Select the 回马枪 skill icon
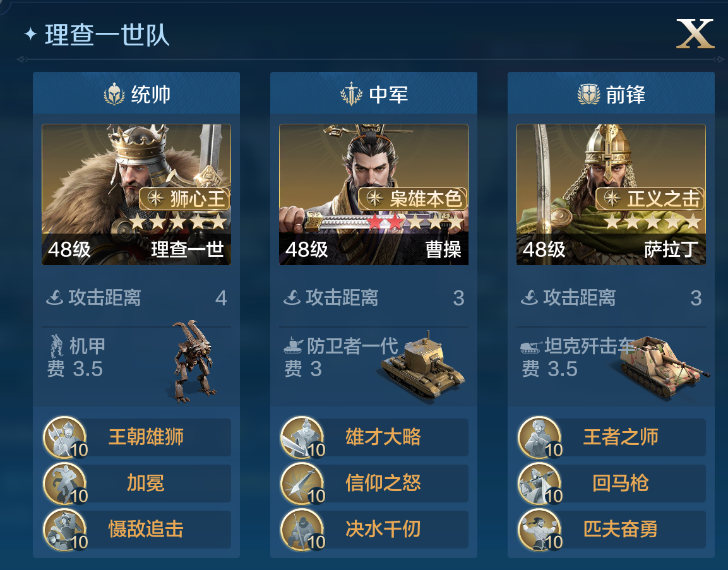Image resolution: width=728 pixels, height=570 pixels. point(540,484)
